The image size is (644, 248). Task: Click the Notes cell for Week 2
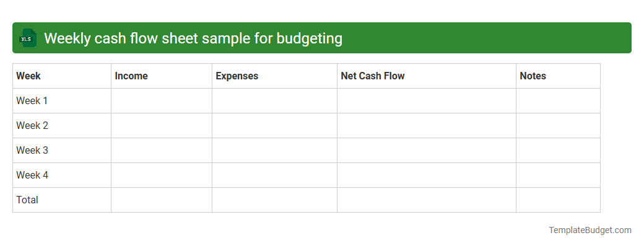558,125
